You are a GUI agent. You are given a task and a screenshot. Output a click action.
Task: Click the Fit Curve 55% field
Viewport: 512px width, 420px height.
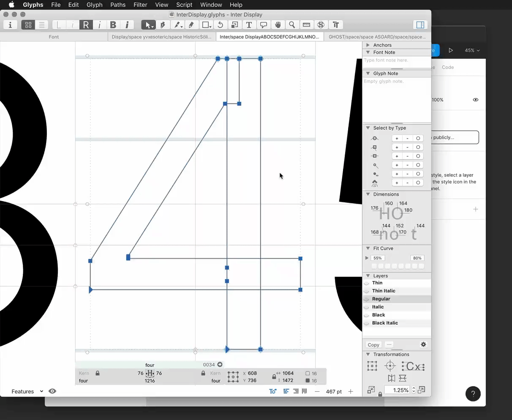click(x=378, y=258)
